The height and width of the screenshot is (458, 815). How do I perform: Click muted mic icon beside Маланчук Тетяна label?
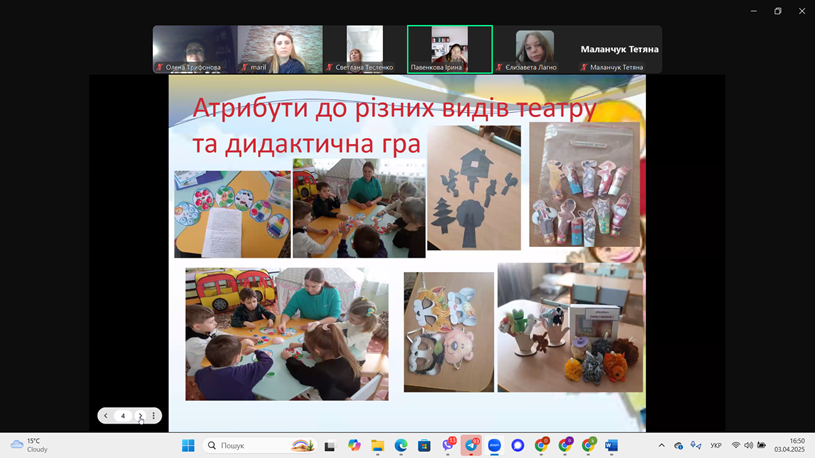pos(584,67)
